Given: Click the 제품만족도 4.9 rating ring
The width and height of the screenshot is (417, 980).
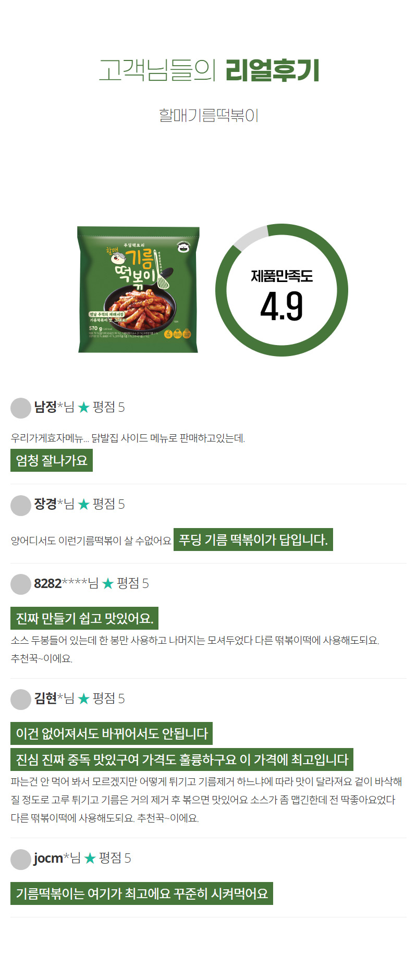Looking at the screenshot, I should (x=281, y=290).
